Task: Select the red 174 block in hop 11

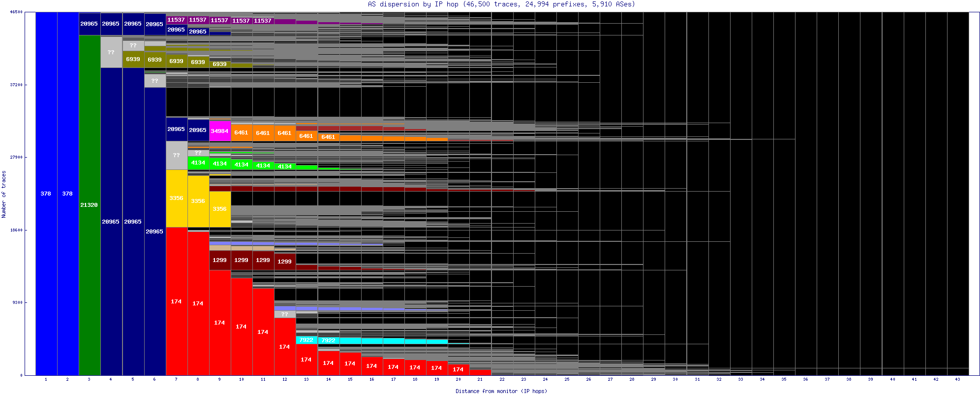Action: (x=263, y=332)
